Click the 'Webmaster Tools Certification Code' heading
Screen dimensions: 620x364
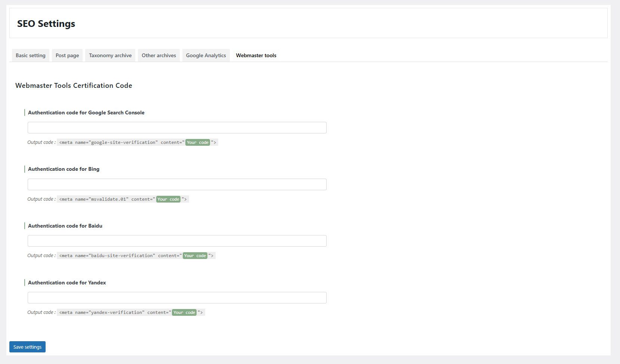tap(74, 86)
